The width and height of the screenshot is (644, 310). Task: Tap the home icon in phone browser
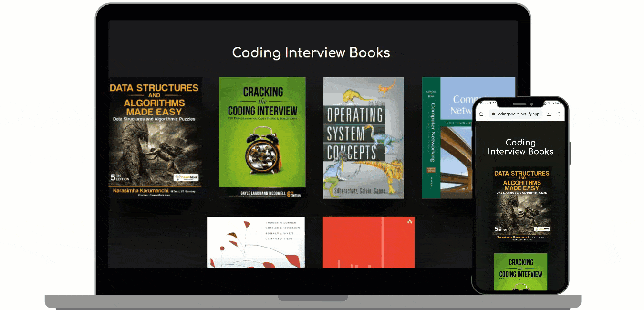[481, 114]
